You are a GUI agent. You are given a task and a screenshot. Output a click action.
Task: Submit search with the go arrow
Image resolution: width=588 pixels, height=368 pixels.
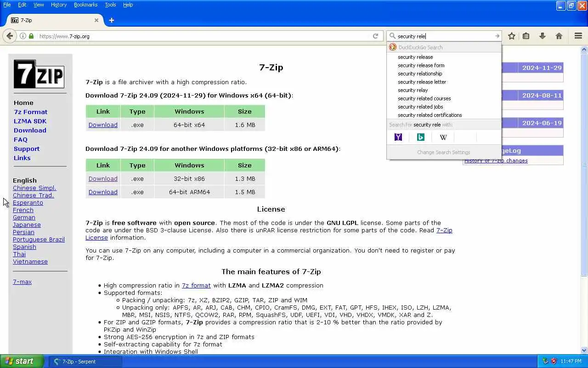pyautogui.click(x=497, y=36)
